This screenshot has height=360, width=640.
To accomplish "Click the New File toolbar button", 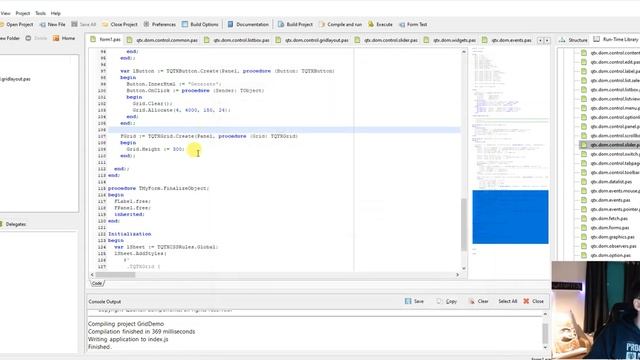I will (x=52, y=24).
